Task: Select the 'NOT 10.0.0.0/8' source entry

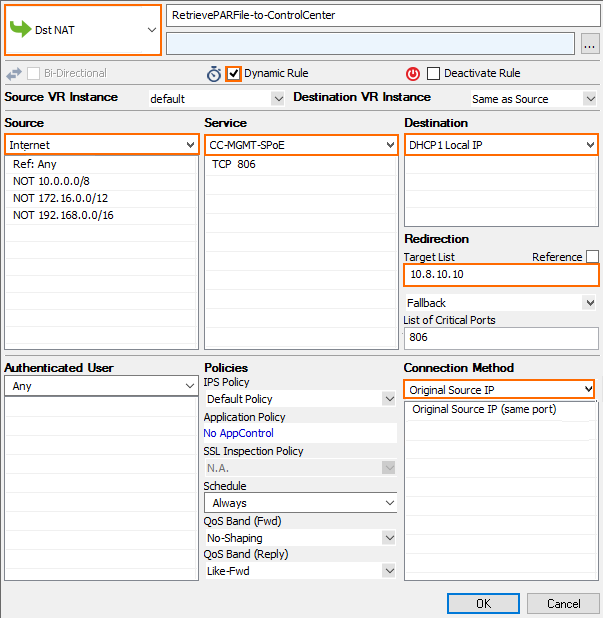Action: tap(101, 181)
